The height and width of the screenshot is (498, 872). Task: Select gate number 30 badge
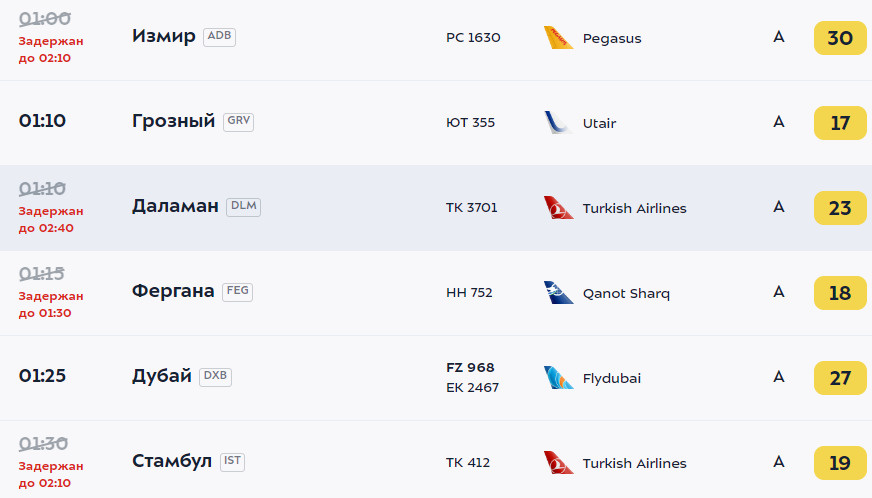coord(840,38)
